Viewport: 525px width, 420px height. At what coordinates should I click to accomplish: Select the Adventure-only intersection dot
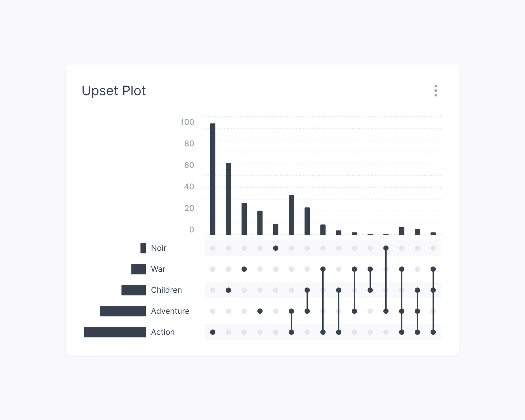(260, 311)
